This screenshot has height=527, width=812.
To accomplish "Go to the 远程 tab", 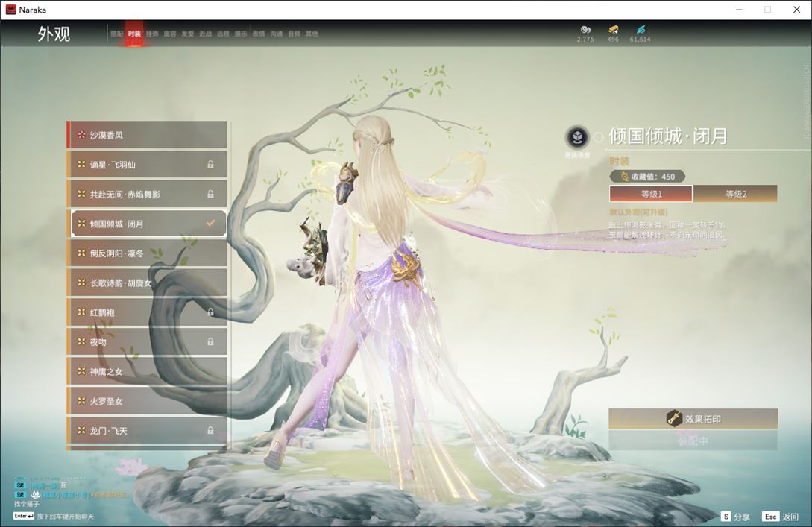I will click(223, 34).
